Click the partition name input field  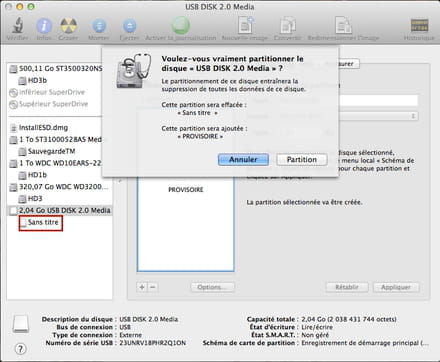pos(378,100)
